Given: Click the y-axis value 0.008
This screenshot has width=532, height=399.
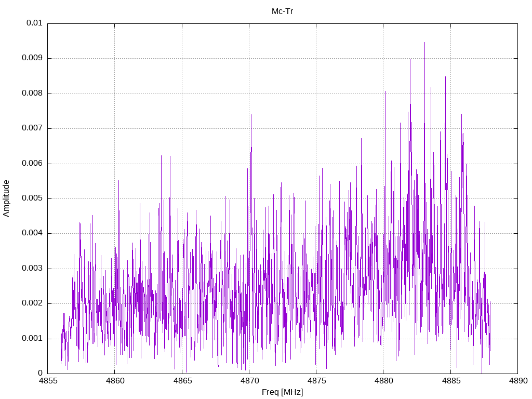Looking at the screenshot, I should click(x=32, y=94).
